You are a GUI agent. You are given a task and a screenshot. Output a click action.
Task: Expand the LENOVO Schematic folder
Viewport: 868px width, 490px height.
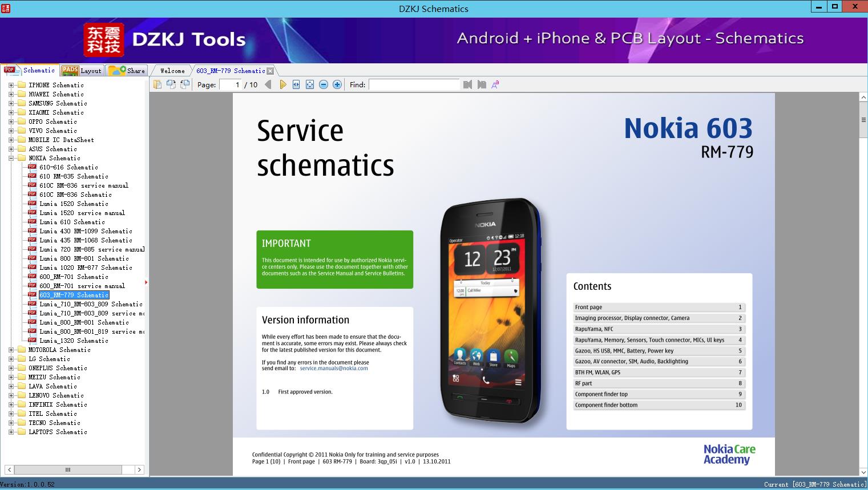(11, 395)
